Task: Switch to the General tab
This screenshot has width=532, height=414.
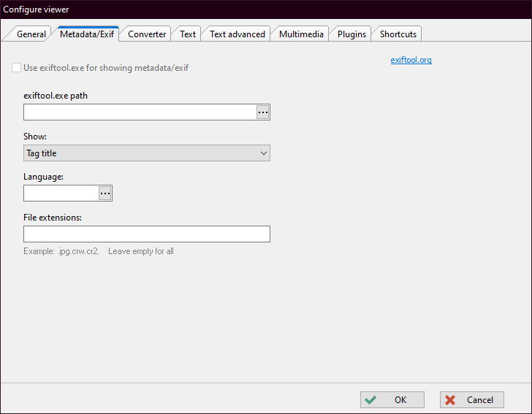Action: (x=31, y=34)
